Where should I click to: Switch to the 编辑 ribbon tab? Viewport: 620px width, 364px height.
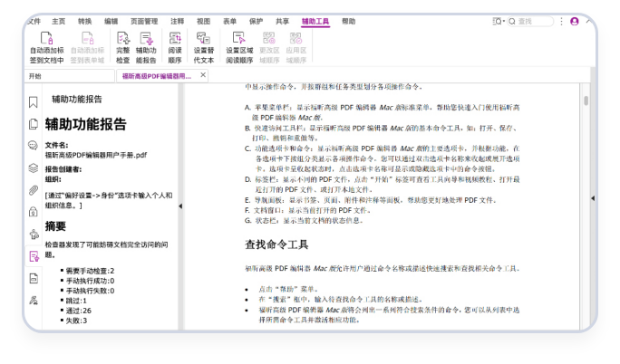111,22
